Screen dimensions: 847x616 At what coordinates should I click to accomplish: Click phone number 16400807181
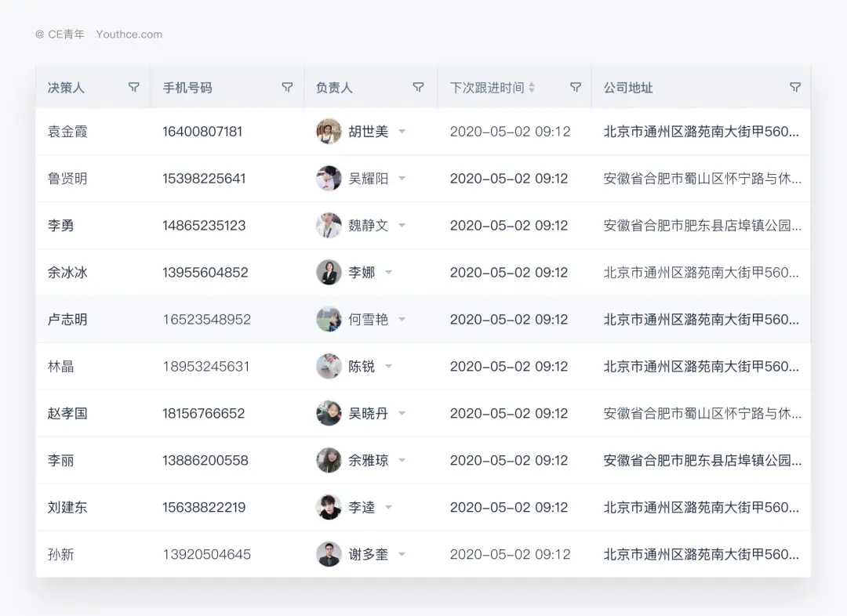click(x=202, y=131)
